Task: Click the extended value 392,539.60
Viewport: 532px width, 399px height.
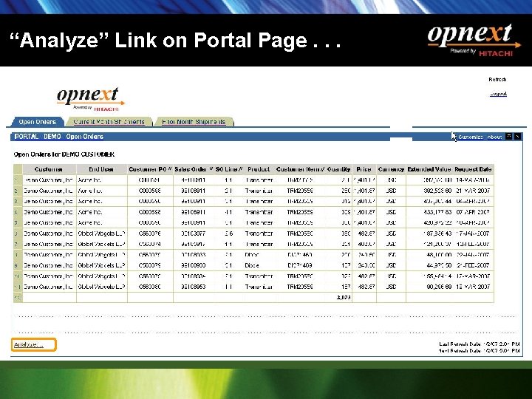Action: click(x=437, y=191)
